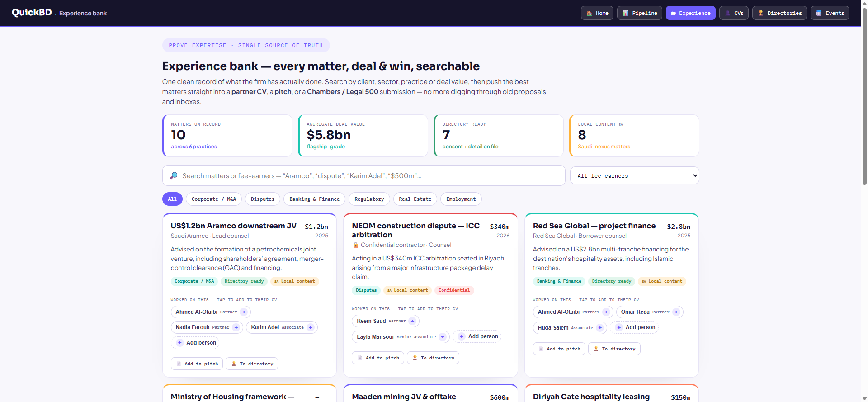Click the 'Directory-ready' tag on the Red Sea card

[x=612, y=281]
